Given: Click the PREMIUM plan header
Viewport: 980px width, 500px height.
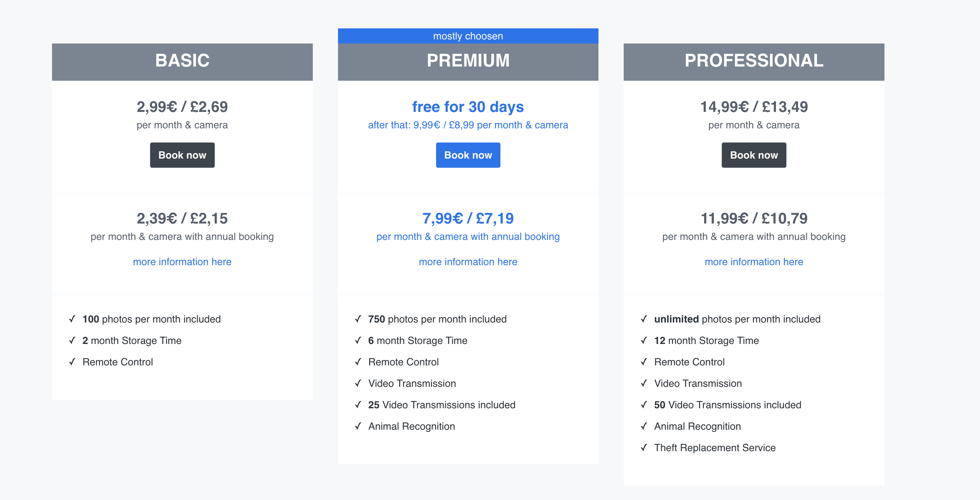Looking at the screenshot, I should coord(468,61).
